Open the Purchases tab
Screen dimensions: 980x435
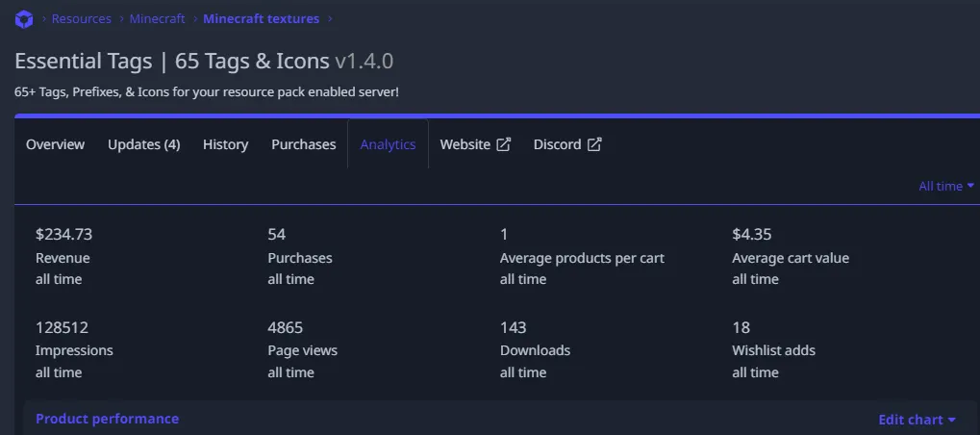[303, 144]
